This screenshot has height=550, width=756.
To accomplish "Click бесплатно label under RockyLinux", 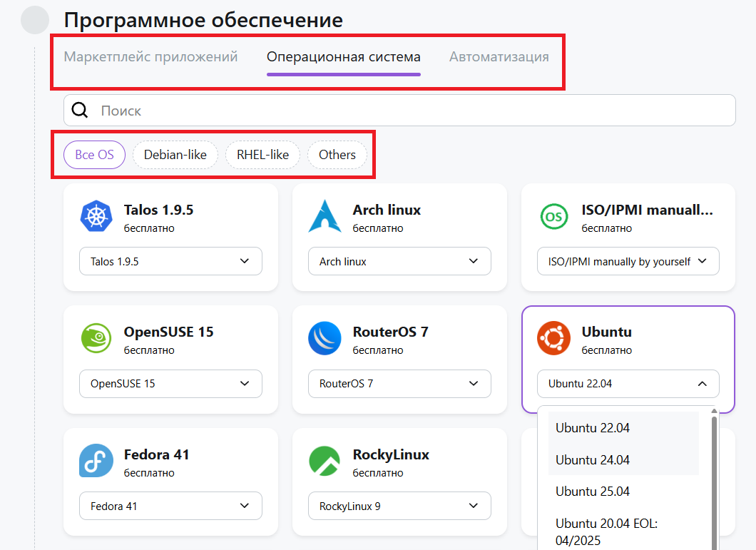I will click(x=378, y=473).
